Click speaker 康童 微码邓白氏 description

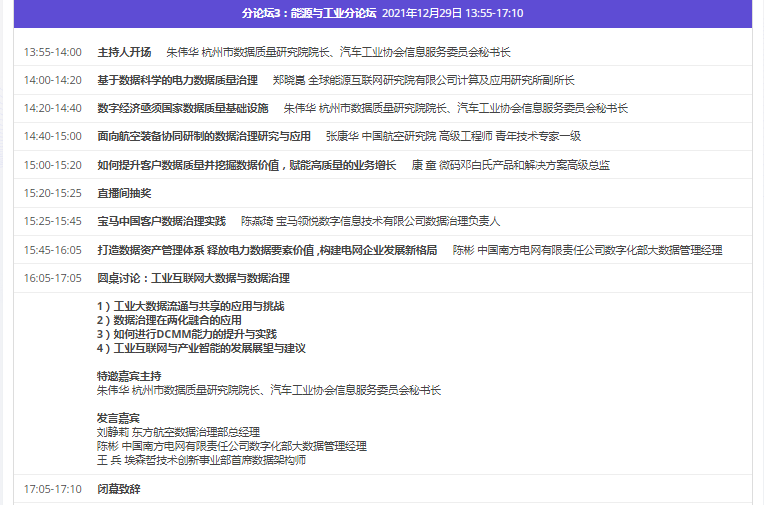510,165
